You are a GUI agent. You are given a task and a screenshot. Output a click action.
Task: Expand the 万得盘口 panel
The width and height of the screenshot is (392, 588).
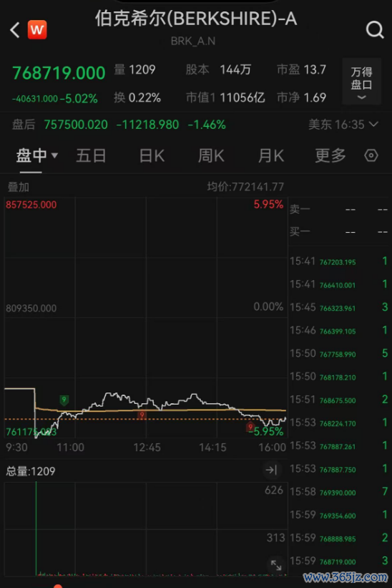361,81
